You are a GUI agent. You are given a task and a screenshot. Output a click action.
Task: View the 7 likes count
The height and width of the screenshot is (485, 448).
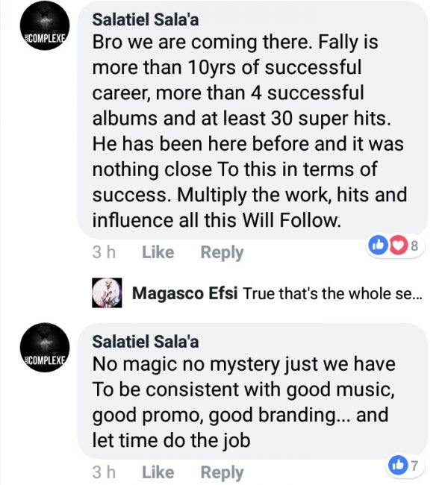pos(413,465)
